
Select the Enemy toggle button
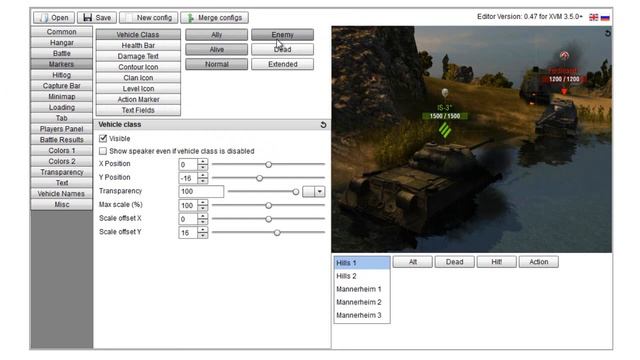[282, 35]
